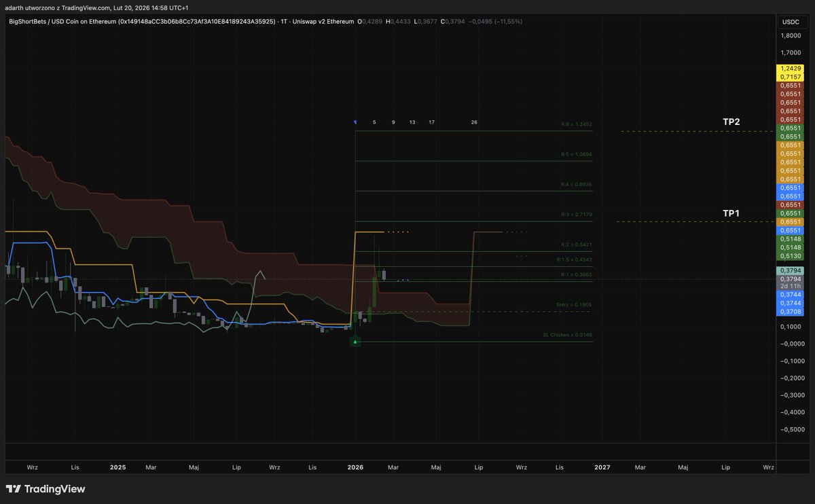Image resolution: width=815 pixels, height=504 pixels.
Task: Select the TP1 text label
Action: click(731, 213)
